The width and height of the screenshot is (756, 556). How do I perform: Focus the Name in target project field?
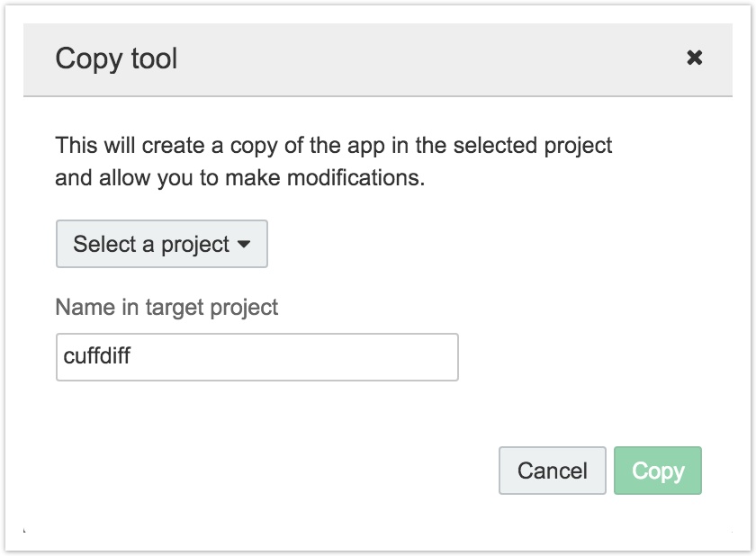256,357
